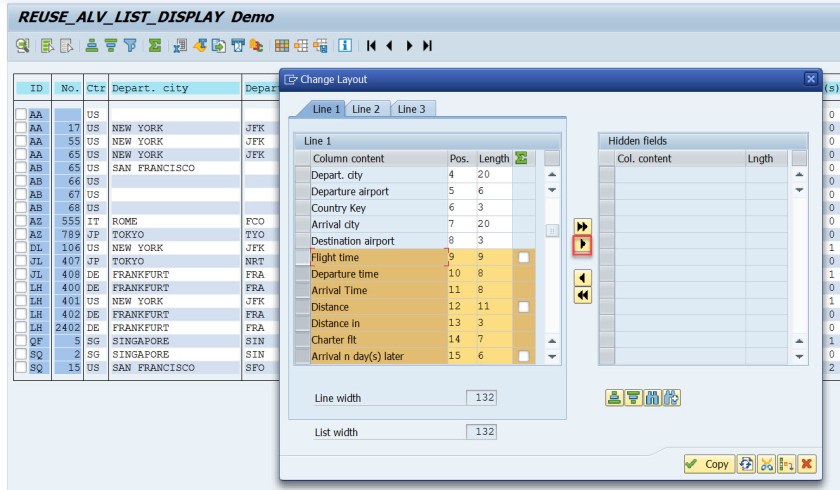Click the refresh-style icon next to Copy
Viewport: 840px width, 490px height.
[x=746, y=464]
